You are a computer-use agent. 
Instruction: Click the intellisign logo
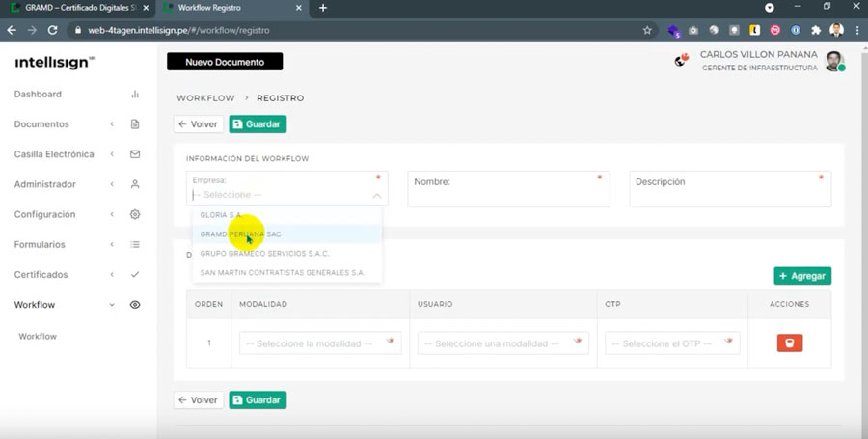[55, 62]
